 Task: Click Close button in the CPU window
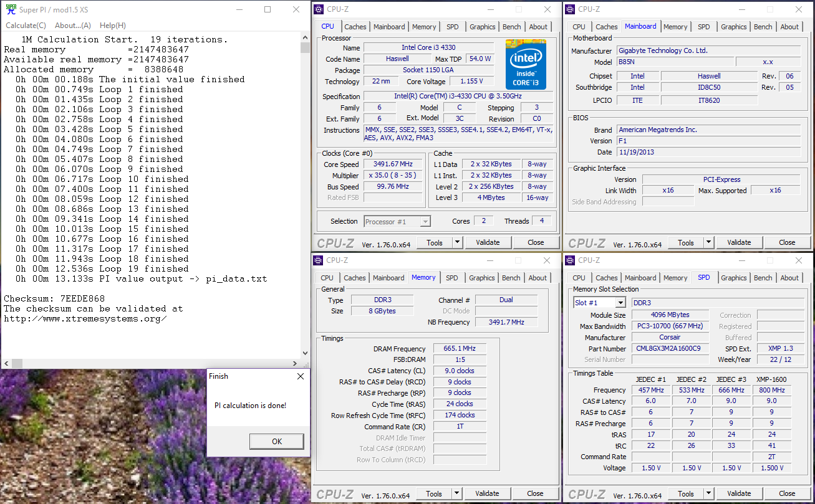click(x=536, y=242)
